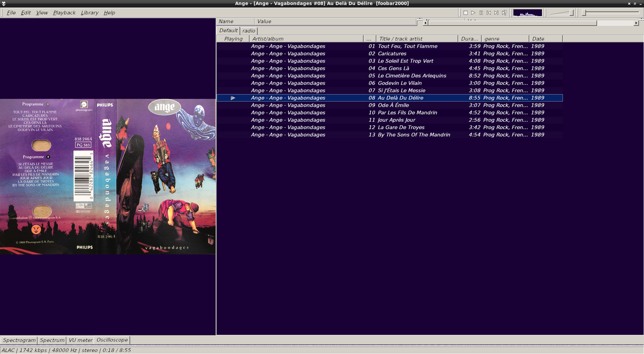Screen dimensions: 644x354
Task: Select track 06 Godevin Le Vilain
Action: (x=389, y=83)
